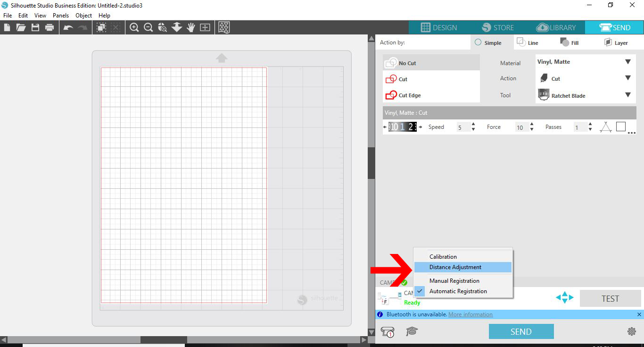Click the square icon beside the overcut triangle
The image size is (644, 347).
tap(621, 127)
